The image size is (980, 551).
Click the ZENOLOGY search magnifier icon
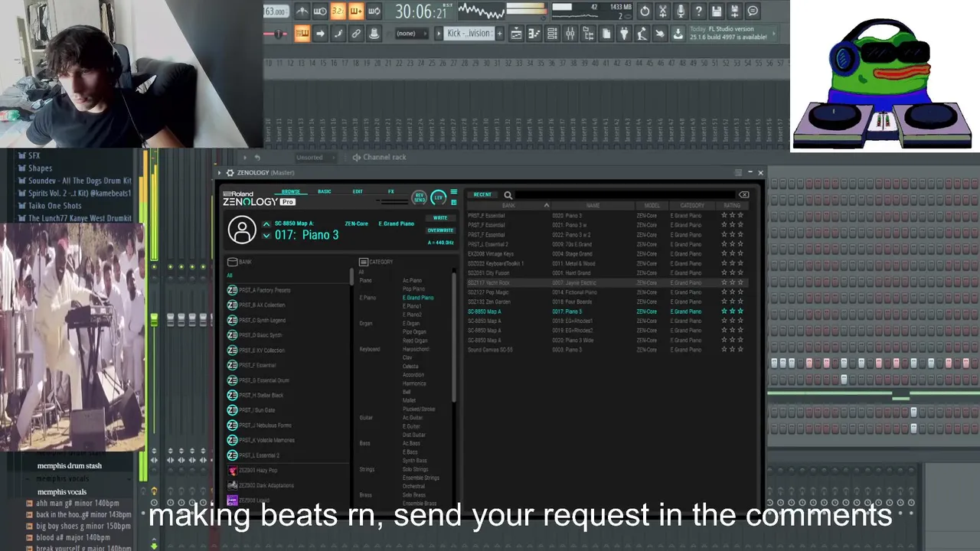(x=508, y=195)
